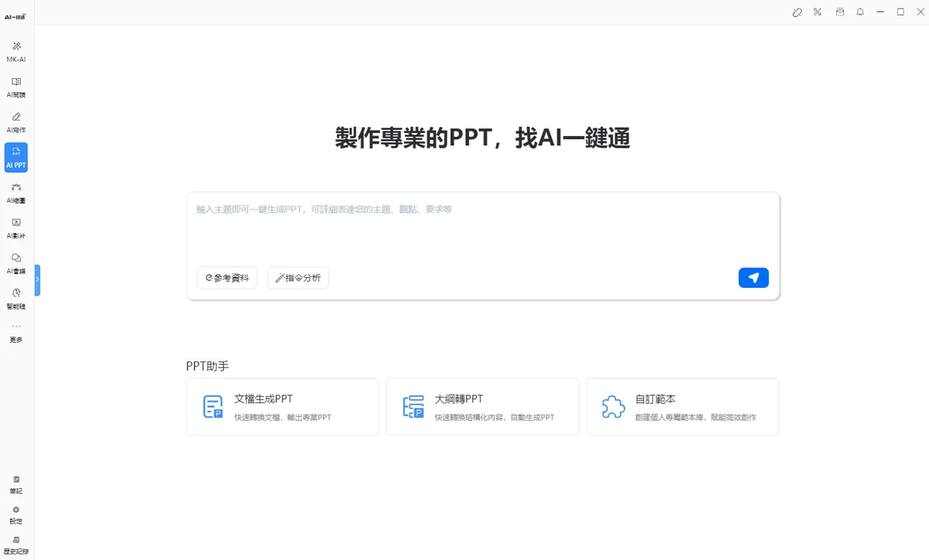
Task: Open the 大綱轉PPT card
Action: pyautogui.click(x=482, y=407)
